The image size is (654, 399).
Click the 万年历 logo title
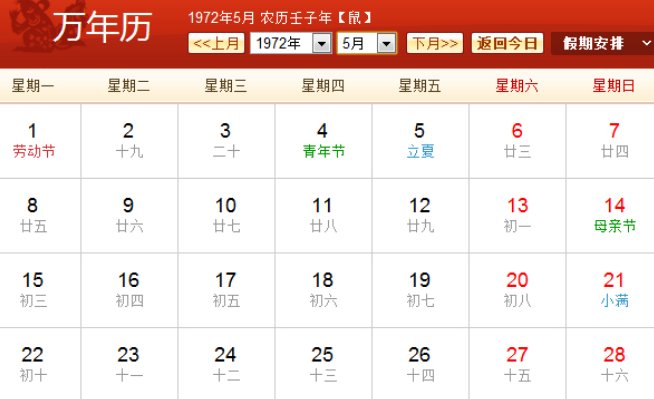click(102, 27)
